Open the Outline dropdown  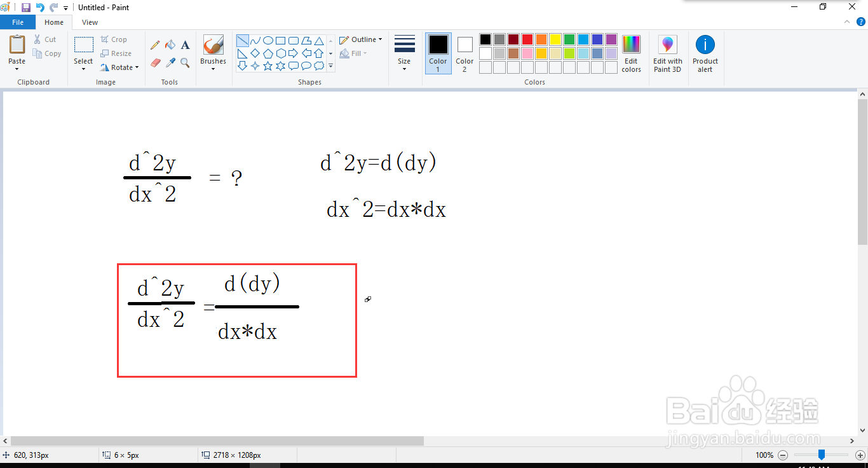pyautogui.click(x=360, y=39)
